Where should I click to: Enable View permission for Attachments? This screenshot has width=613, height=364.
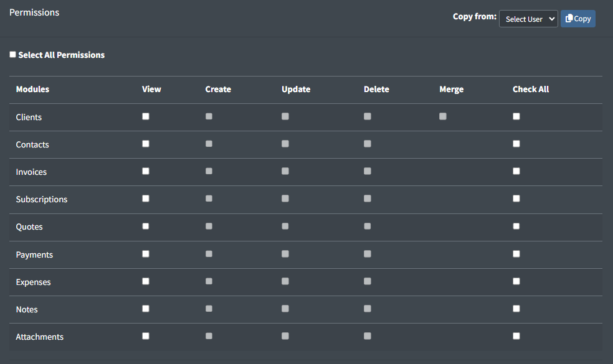145,335
